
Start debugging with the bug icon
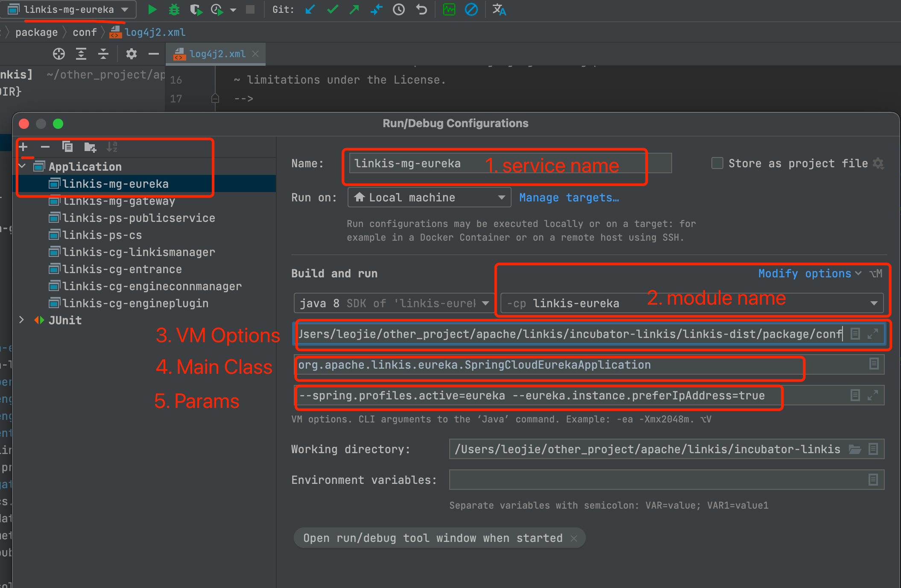(x=174, y=9)
